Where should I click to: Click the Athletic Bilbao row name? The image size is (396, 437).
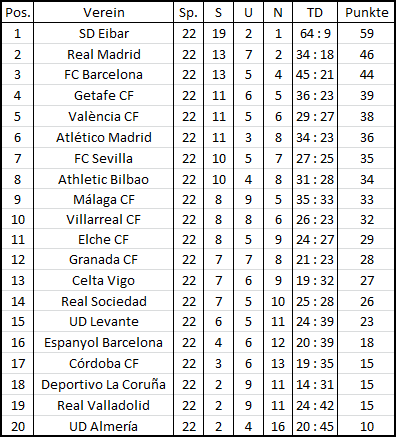104,179
